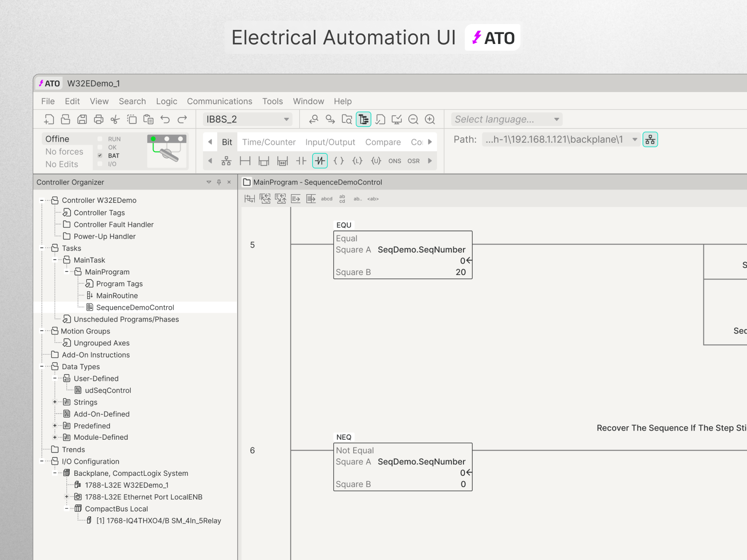Image resolution: width=747 pixels, height=560 pixels.
Task: Click the Paste clipboard icon
Action: point(149,119)
